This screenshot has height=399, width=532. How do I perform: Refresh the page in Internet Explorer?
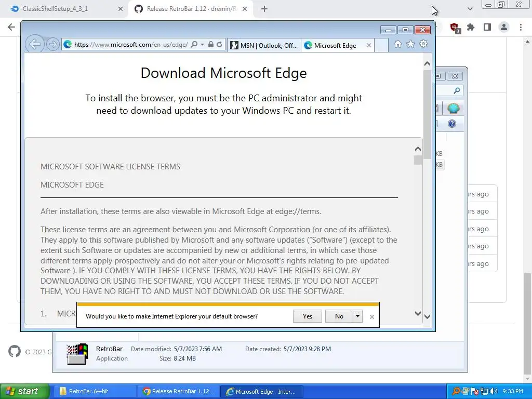(220, 45)
